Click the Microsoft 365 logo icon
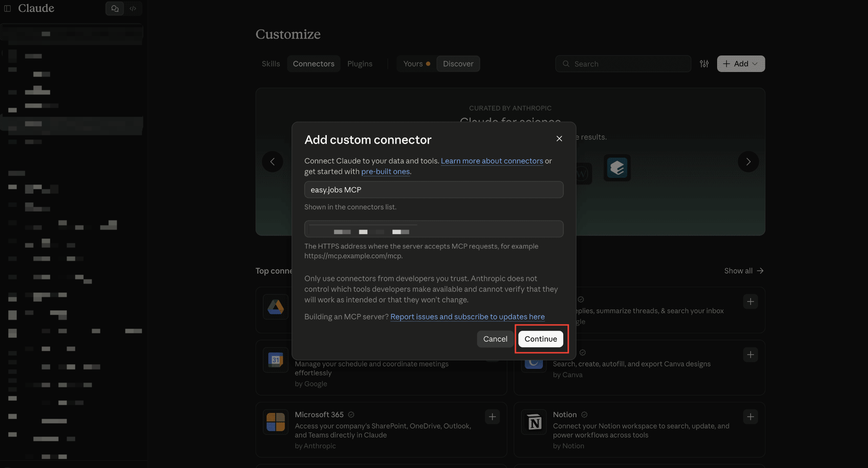Image resolution: width=868 pixels, height=468 pixels. click(275, 422)
